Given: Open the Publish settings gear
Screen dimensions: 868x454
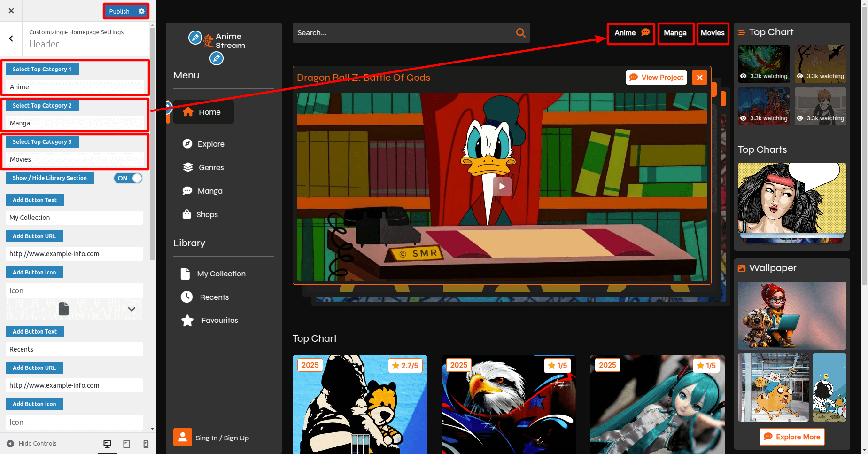Looking at the screenshot, I should tap(142, 11).
